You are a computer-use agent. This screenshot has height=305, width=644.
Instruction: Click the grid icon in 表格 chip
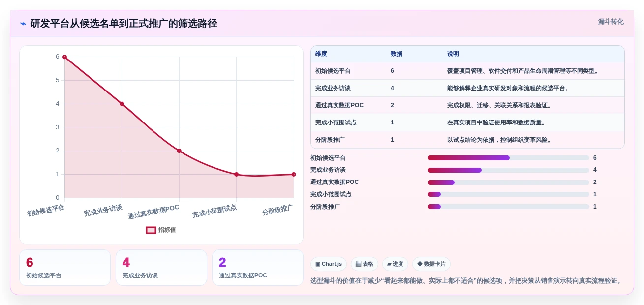coord(358,264)
